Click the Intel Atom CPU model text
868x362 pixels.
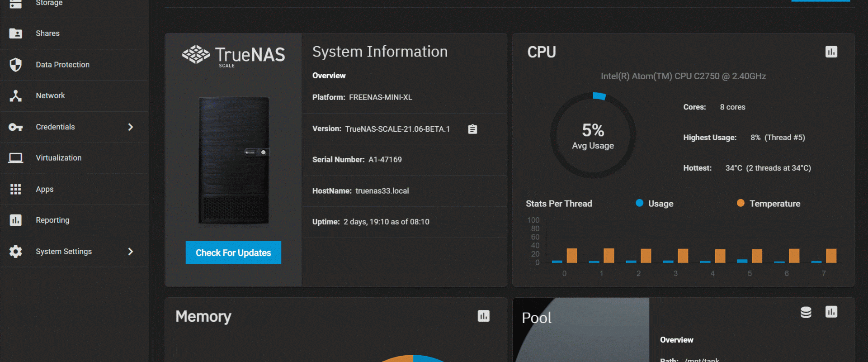tap(683, 76)
